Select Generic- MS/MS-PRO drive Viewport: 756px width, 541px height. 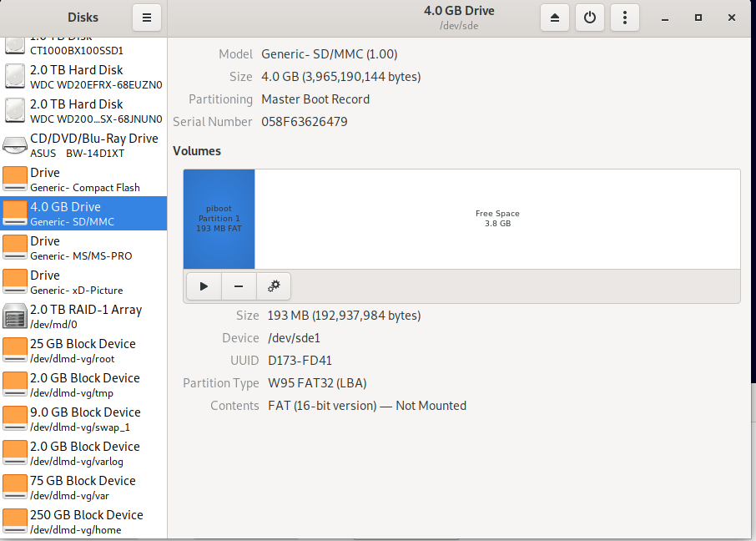pos(83,248)
